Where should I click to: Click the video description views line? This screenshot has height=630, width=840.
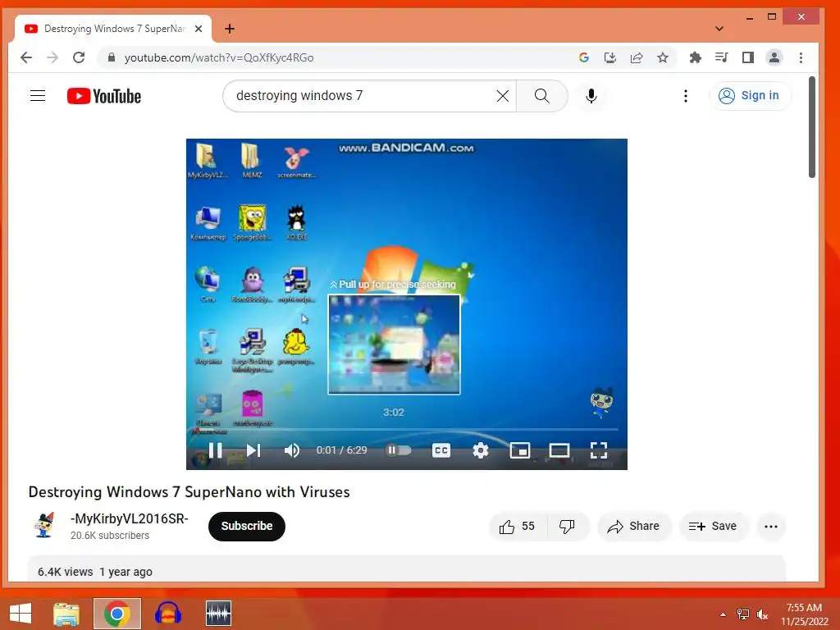(x=95, y=572)
